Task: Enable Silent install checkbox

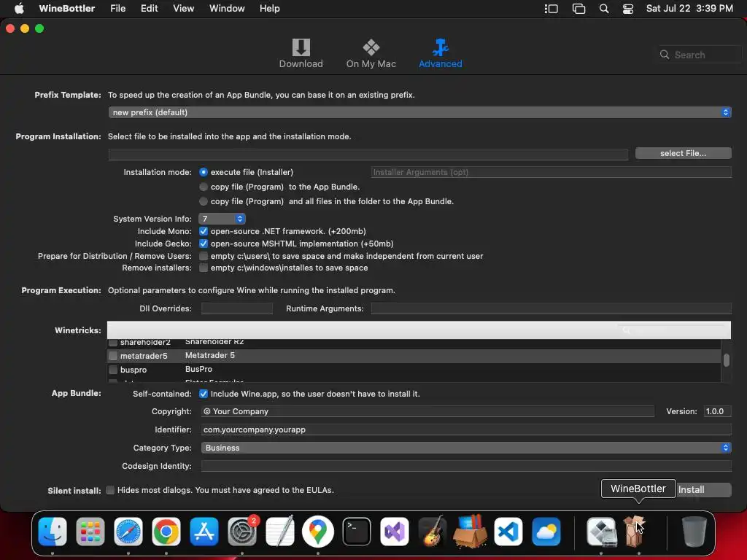Action: point(110,490)
